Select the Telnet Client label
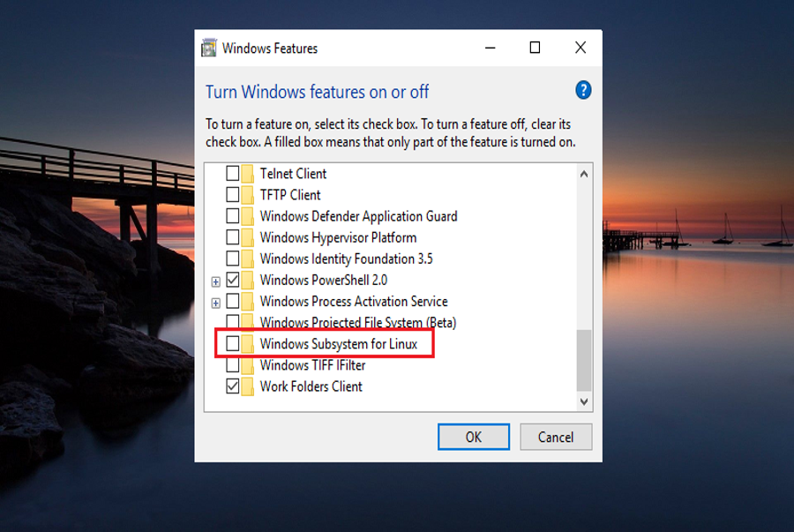This screenshot has height=532, width=794. (293, 174)
